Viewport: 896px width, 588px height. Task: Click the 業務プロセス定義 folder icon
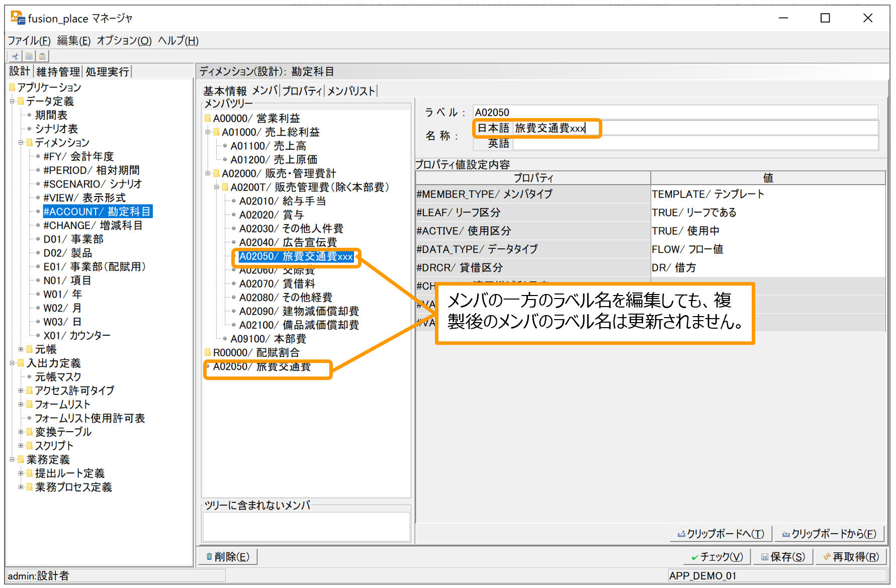30,487
